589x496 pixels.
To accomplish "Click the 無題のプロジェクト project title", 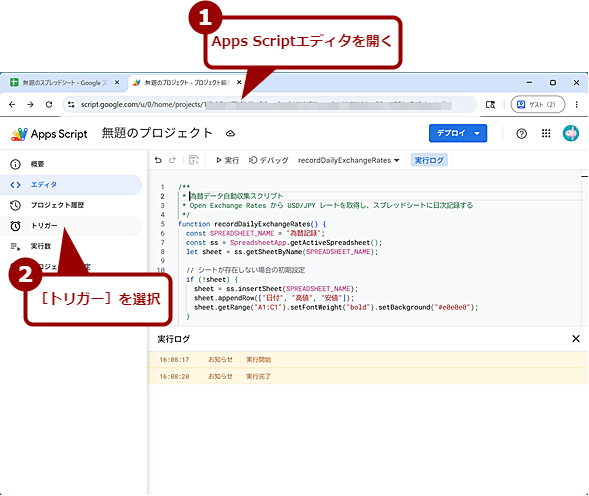I will 157,133.
